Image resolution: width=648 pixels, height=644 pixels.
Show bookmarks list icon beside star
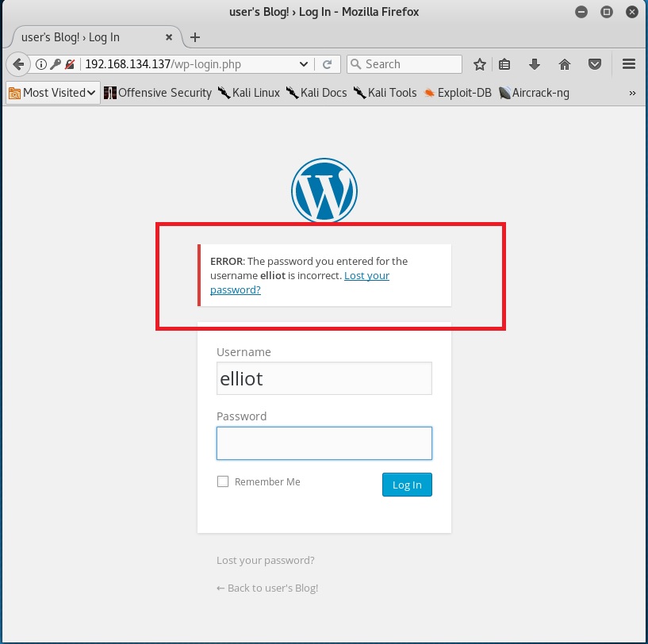(505, 64)
